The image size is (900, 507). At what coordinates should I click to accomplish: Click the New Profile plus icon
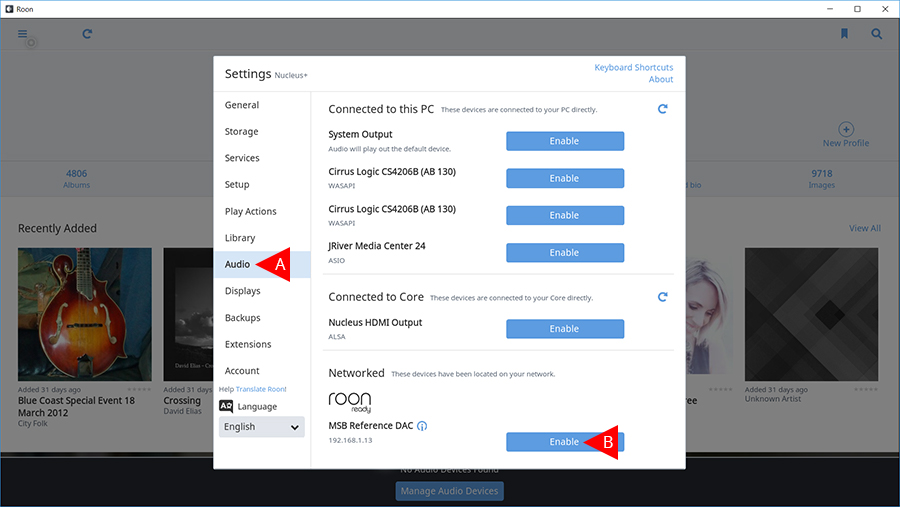846,129
